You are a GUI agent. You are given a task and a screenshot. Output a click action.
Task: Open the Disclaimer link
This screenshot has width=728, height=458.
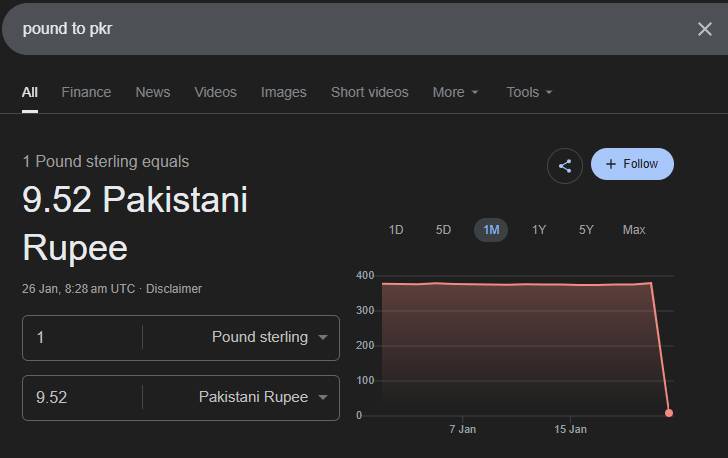174,288
